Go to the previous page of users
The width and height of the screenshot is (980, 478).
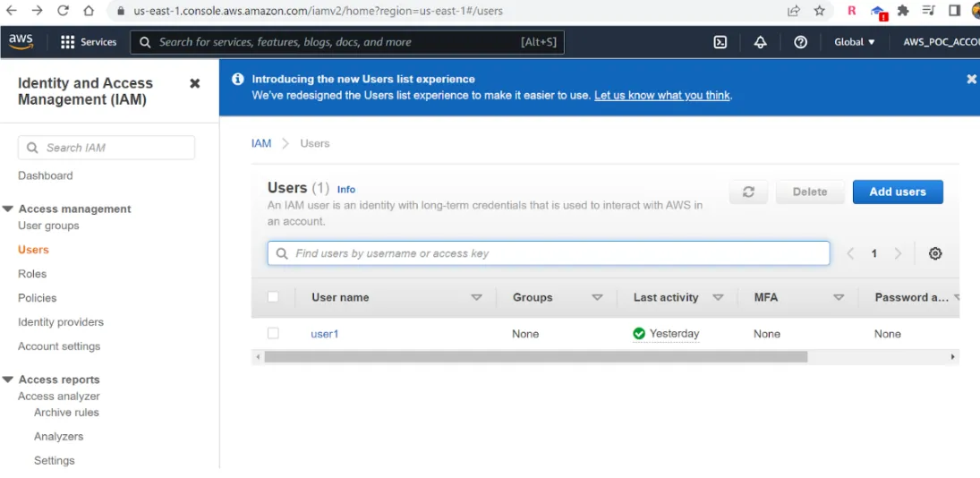(850, 253)
